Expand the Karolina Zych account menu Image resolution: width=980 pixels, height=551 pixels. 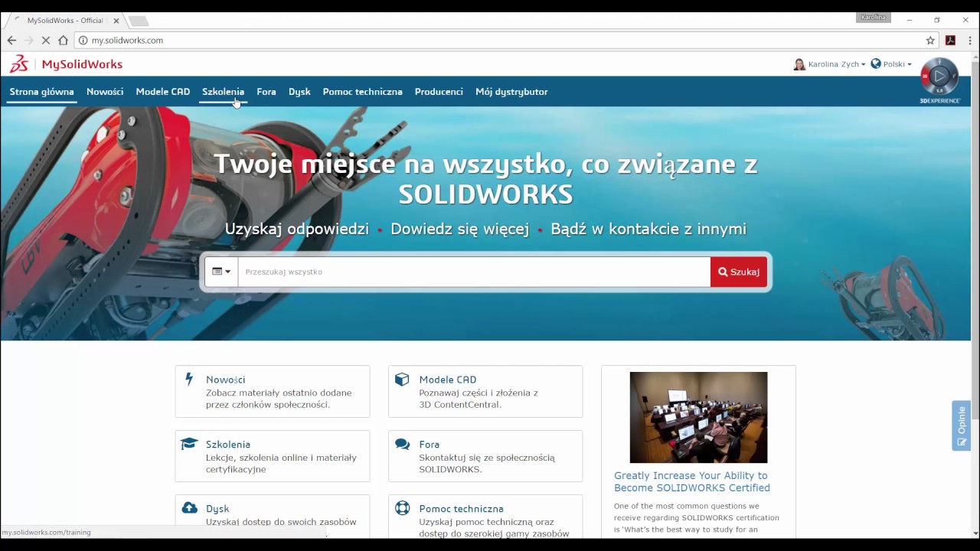point(837,64)
